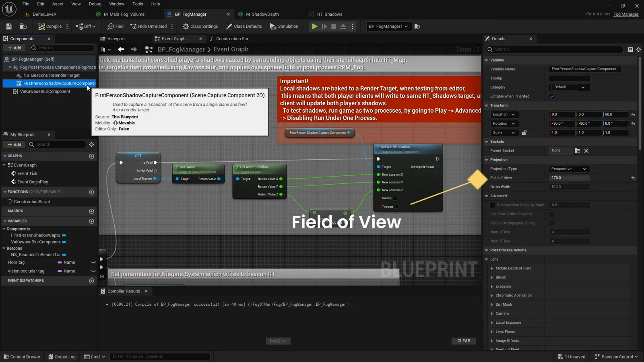Switch to RT_Shadows tab
The height and width of the screenshot is (362, 644).
[x=329, y=14]
